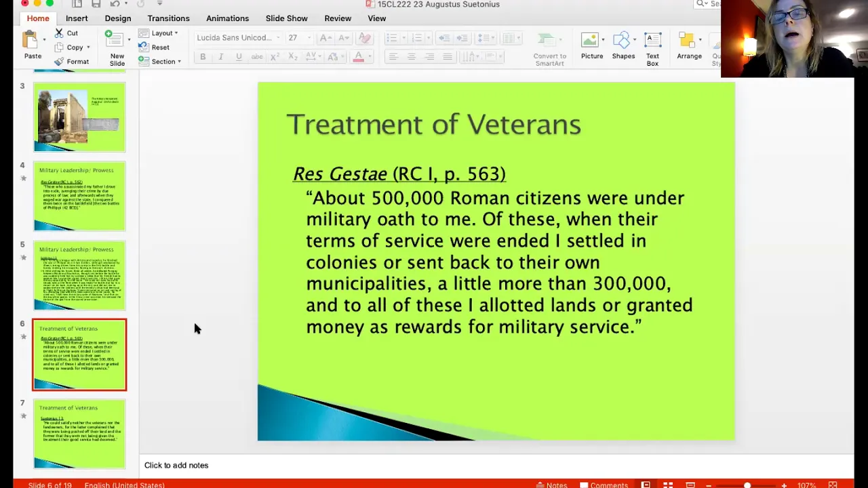Pick the font color swatch
This screenshot has width=868, height=488.
point(359,57)
